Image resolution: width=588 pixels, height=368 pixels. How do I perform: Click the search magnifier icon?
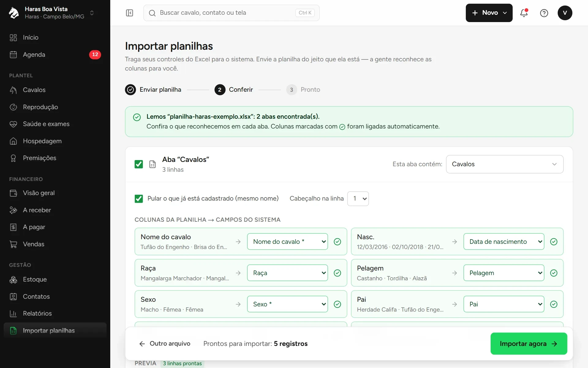coord(152,13)
